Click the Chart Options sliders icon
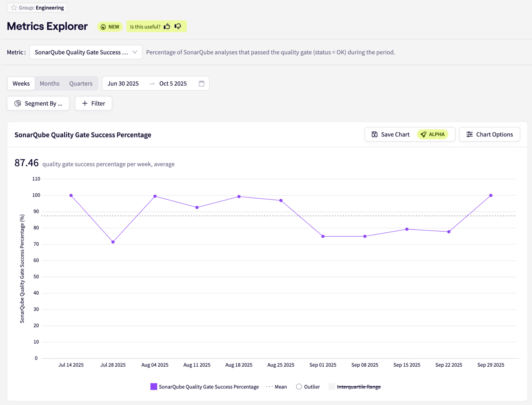This screenshot has height=405, width=532. (x=469, y=134)
